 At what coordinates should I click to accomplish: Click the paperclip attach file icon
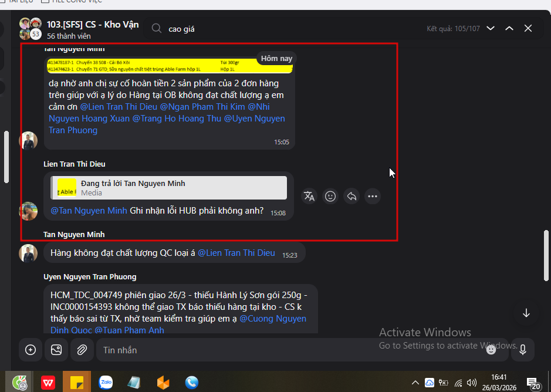click(x=82, y=350)
